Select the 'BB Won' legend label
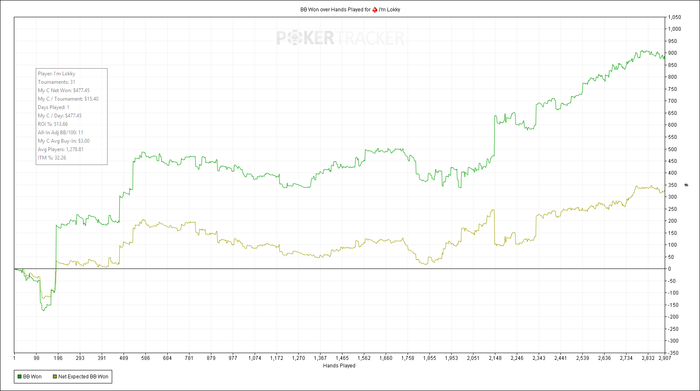The image size is (700, 391). point(32,377)
